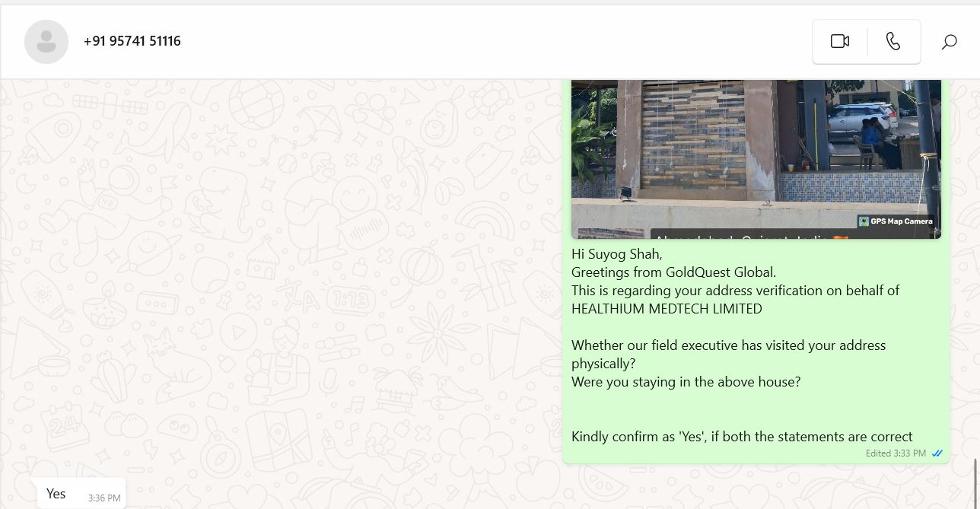Select the 'Yes' received message bubble
Image resolution: width=980 pixels, height=509 pixels.
coord(81,494)
